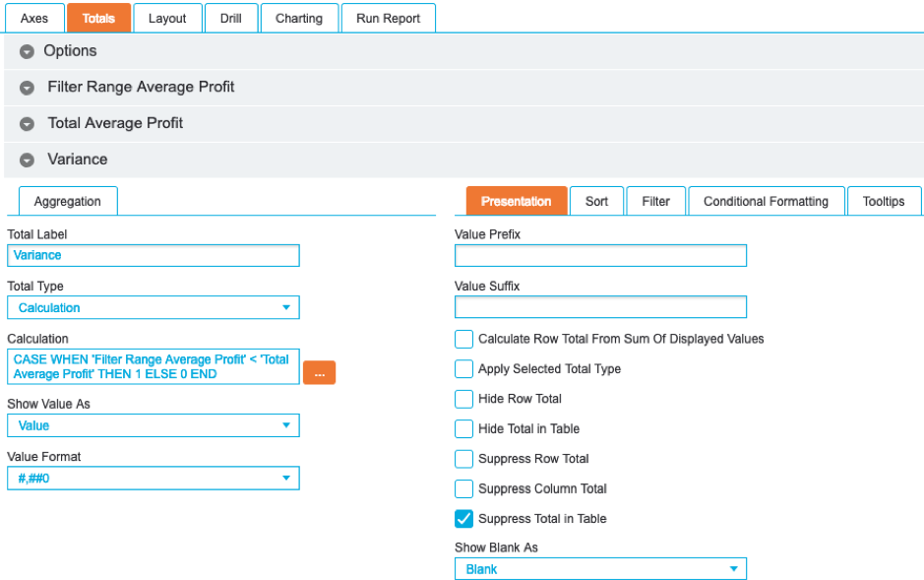Go to the Run Report tab
924x580 pixels.
click(388, 18)
